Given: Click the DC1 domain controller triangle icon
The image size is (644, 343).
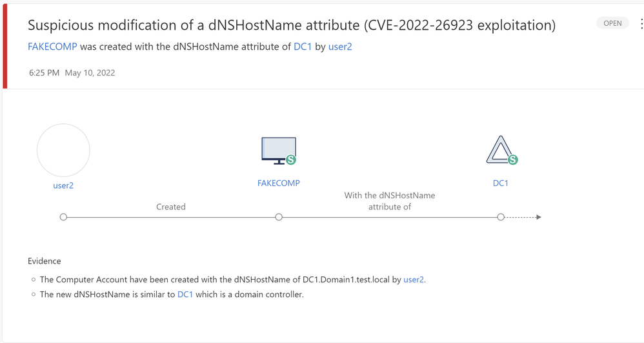Looking at the screenshot, I should tap(499, 149).
